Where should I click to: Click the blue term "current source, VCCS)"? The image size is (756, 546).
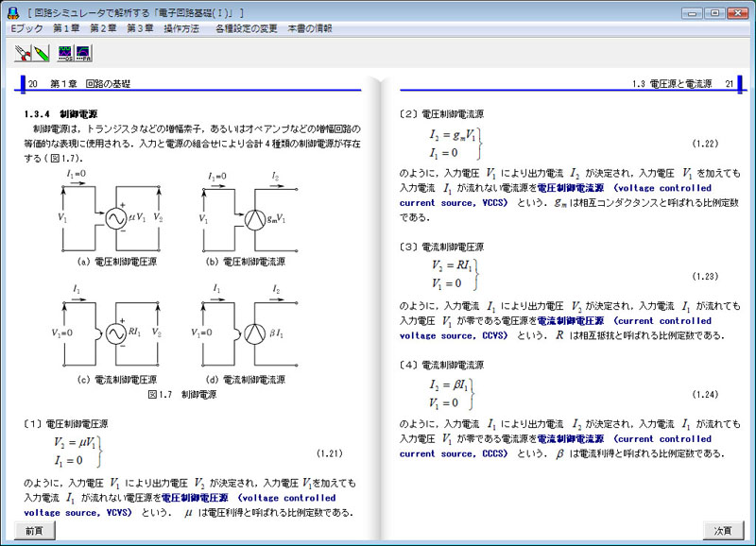[454, 203]
